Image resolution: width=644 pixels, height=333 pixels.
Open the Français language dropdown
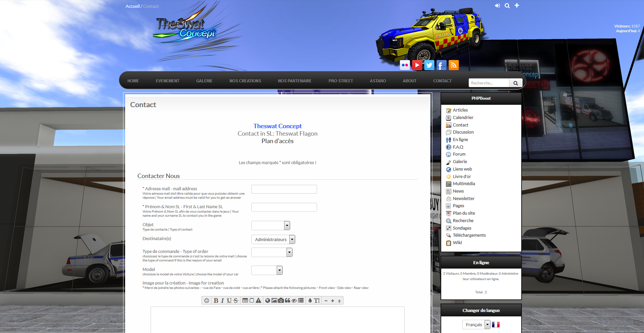[x=476, y=325]
